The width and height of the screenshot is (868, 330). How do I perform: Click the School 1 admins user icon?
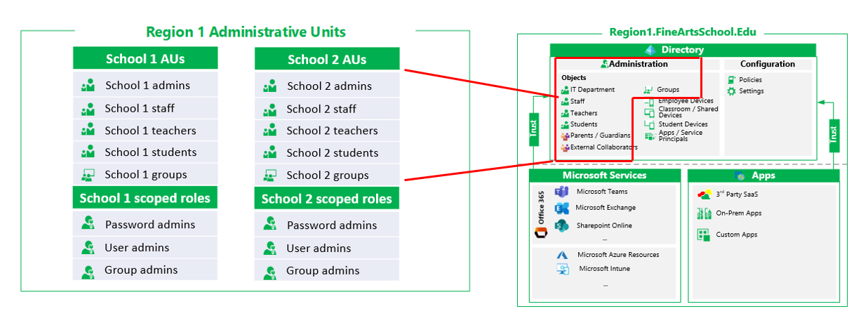88,86
